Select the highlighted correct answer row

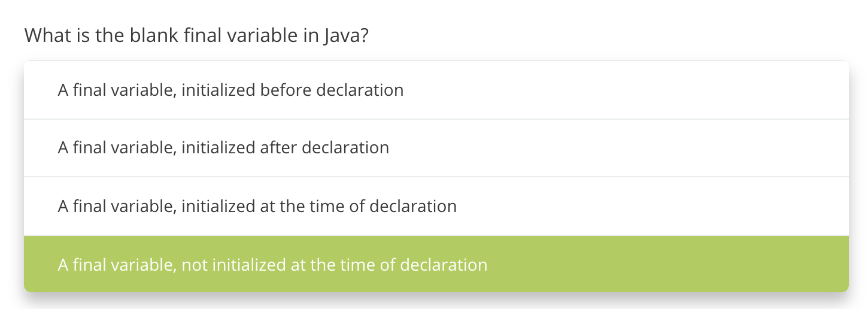tap(436, 264)
